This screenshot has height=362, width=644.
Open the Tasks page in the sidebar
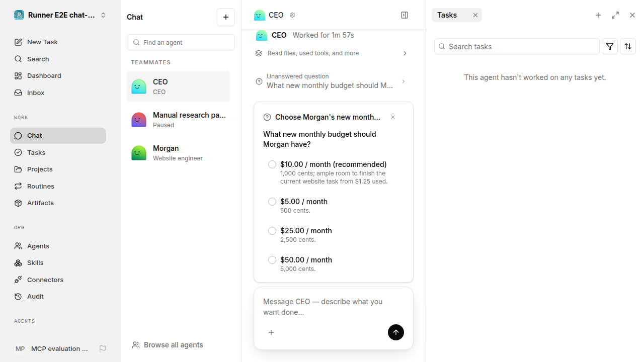point(58,152)
